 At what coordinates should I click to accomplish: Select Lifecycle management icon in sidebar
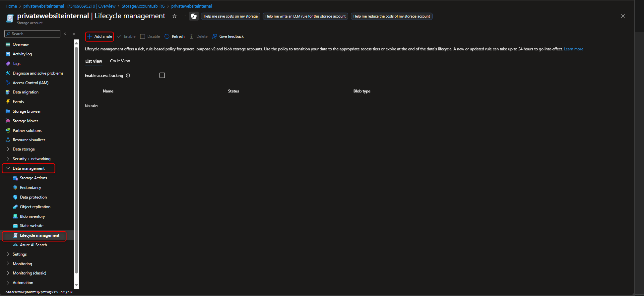pos(15,235)
